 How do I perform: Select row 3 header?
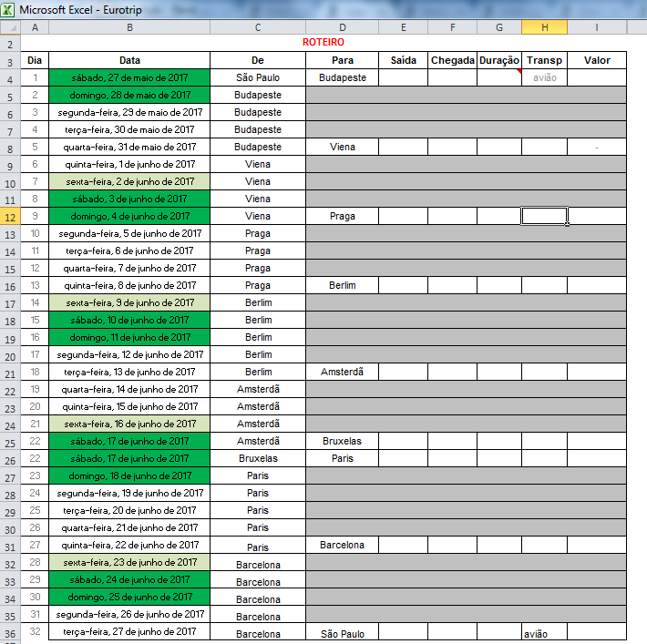[x=10, y=62]
